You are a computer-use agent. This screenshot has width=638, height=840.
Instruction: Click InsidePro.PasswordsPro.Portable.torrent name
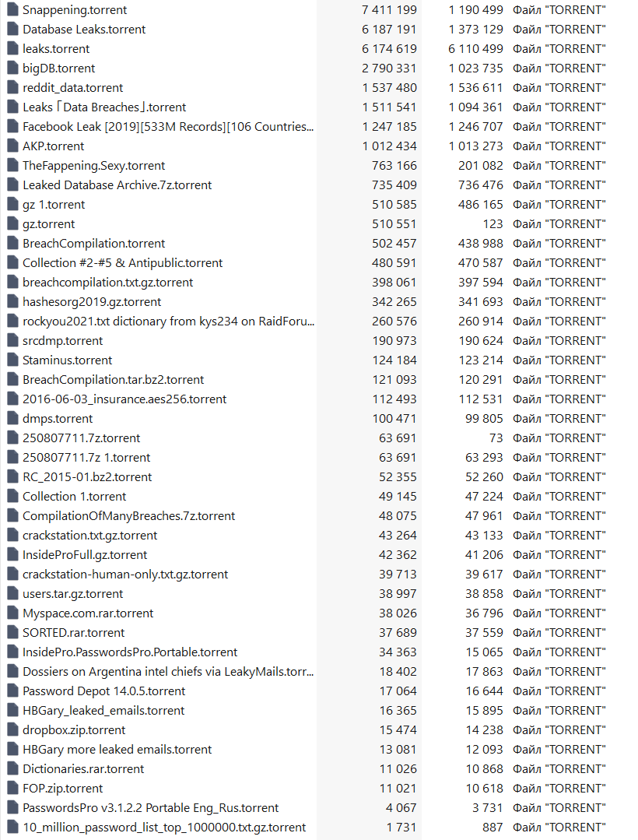(x=130, y=652)
